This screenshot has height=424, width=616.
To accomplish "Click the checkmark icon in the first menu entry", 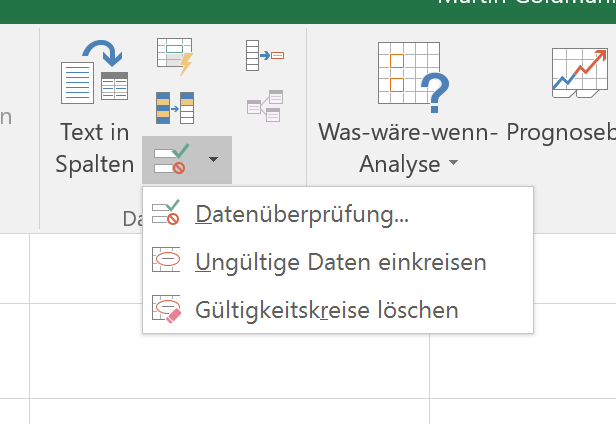I will [x=166, y=213].
